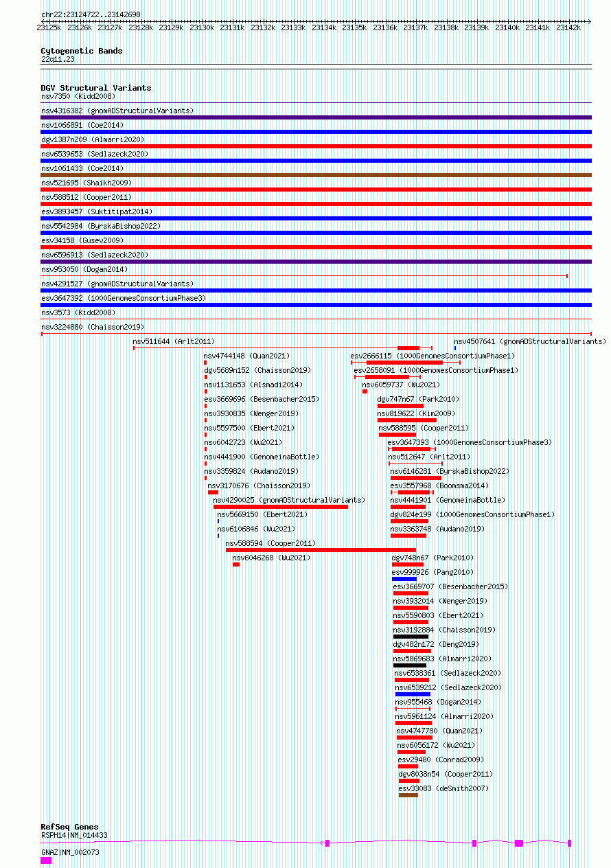Click the nsv3573 (Kidd2008) label

[x=78, y=312]
